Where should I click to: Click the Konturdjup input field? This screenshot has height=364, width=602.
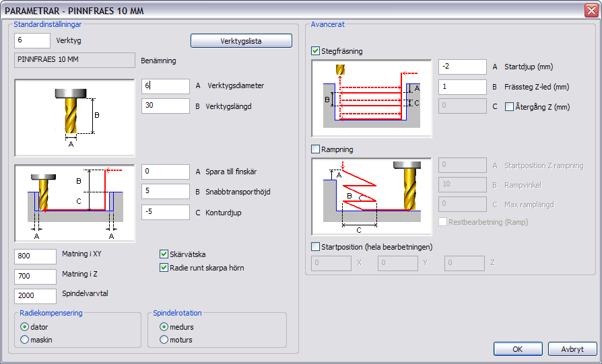coord(166,212)
